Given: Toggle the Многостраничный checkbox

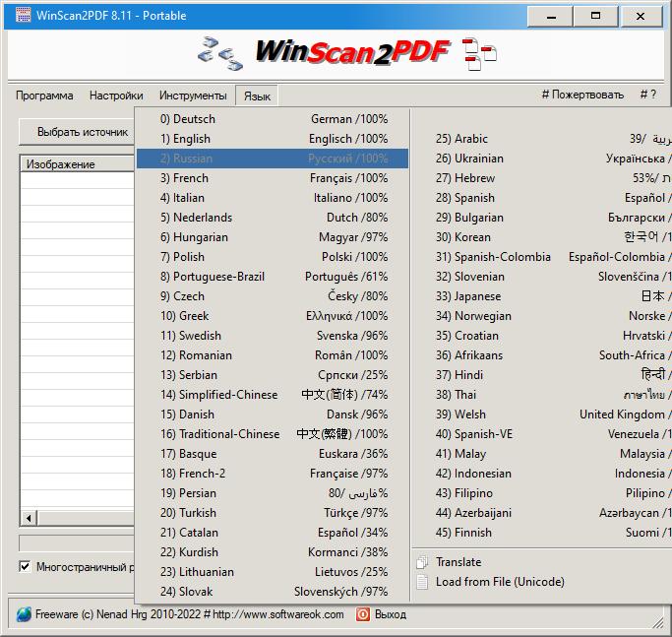Looking at the screenshot, I should point(25,567).
